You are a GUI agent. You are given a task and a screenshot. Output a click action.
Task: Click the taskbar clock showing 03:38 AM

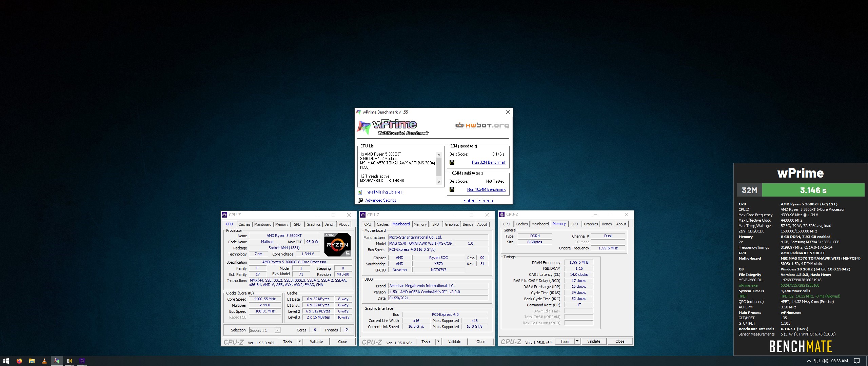(x=840, y=361)
